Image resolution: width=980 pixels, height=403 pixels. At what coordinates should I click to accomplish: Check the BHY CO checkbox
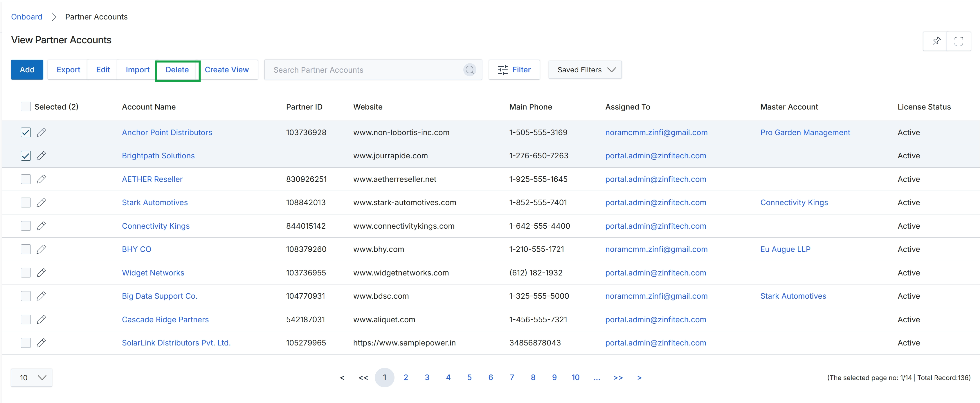pyautogui.click(x=26, y=249)
